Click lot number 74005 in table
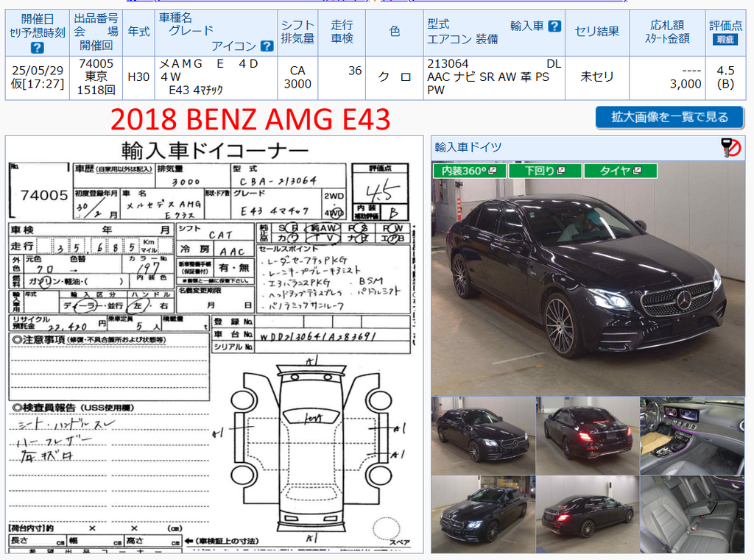This screenshot has height=560, width=754. tap(96, 64)
